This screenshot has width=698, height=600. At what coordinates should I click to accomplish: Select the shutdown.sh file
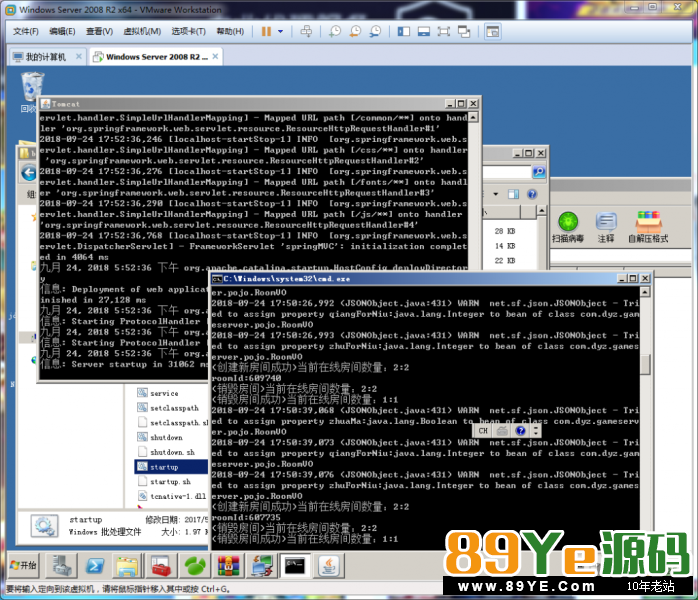[167, 452]
